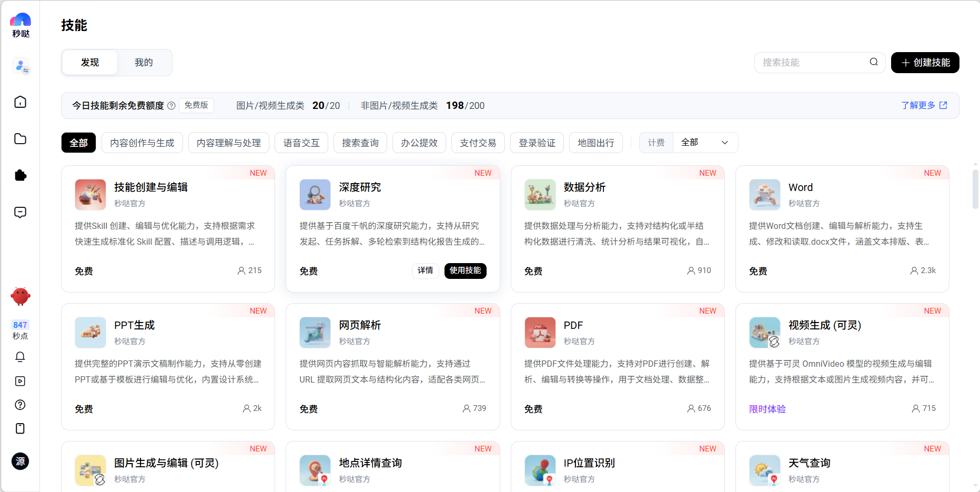Click the 天气查询 skill icon
Image resolution: width=980 pixels, height=492 pixels.
click(x=765, y=470)
